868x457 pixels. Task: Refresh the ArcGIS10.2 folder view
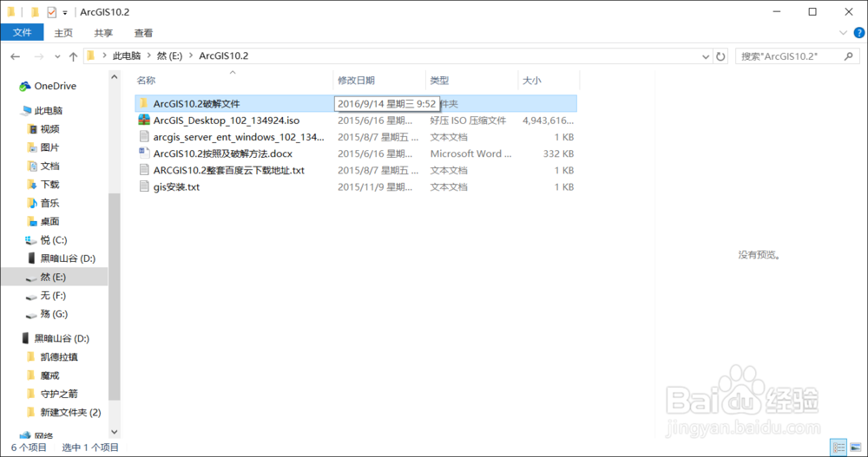point(720,56)
